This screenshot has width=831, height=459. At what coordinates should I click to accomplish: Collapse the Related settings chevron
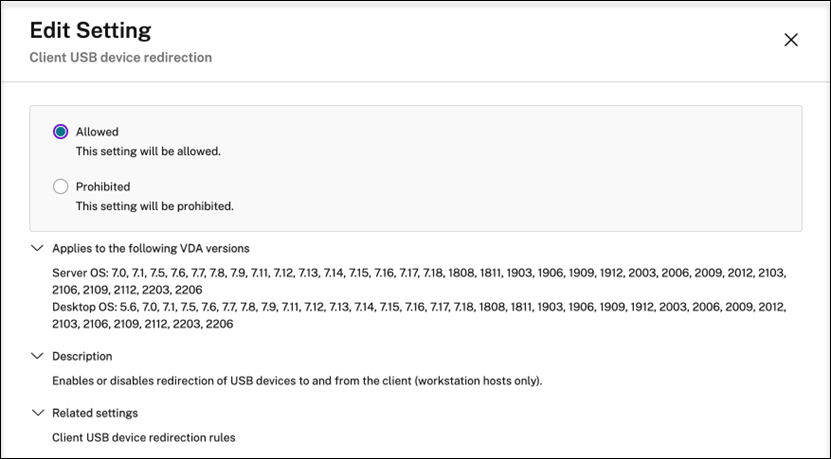click(38, 412)
